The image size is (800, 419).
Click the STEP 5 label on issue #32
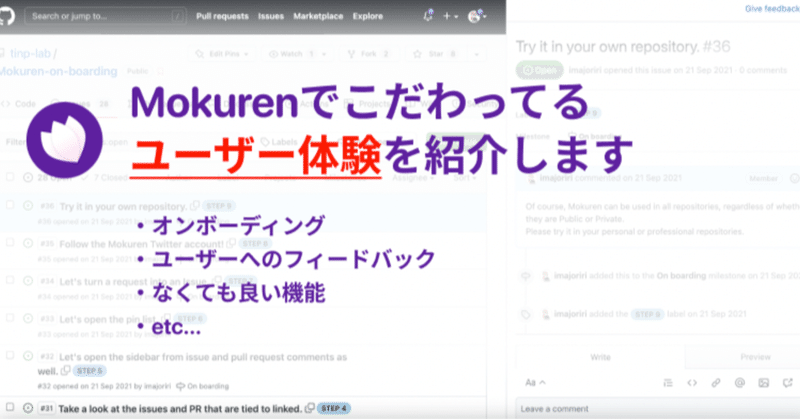[x=90, y=371]
